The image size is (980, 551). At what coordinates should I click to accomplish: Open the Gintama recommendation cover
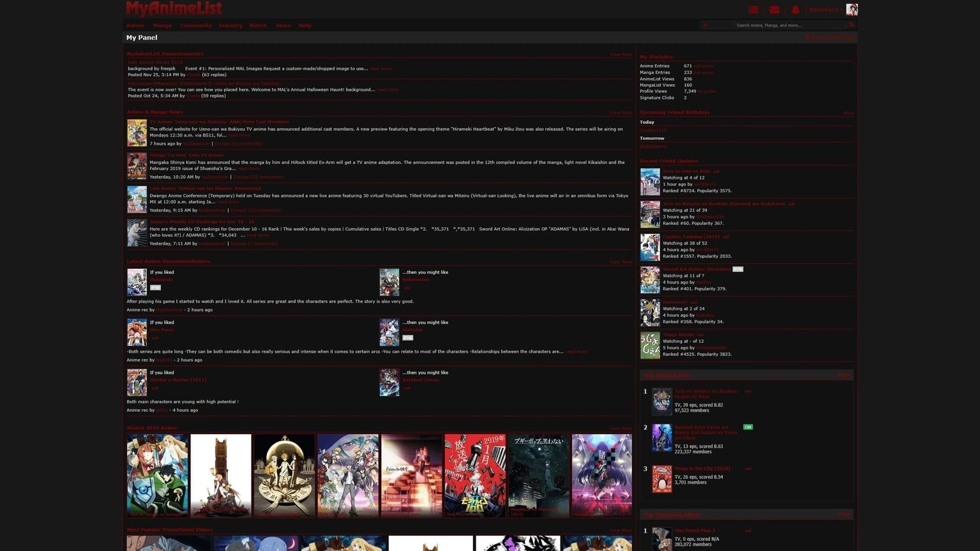coord(389,332)
